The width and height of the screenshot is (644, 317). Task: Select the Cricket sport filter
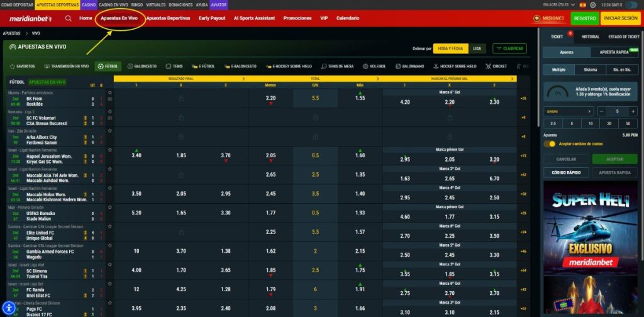496,66
